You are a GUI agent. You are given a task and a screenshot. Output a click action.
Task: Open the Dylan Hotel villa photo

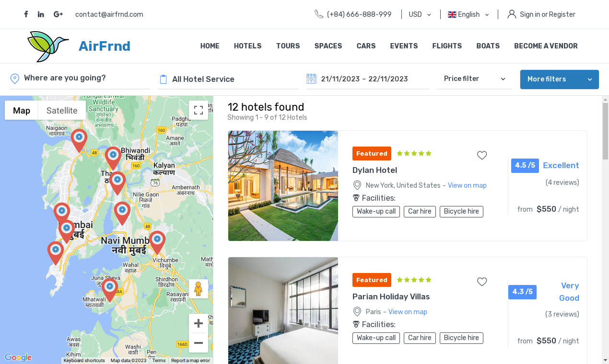click(283, 186)
